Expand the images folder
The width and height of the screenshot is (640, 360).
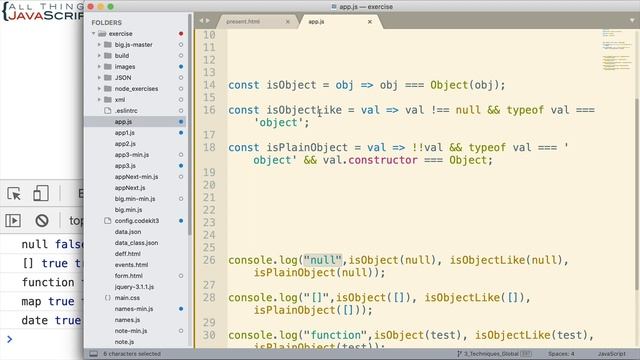[x=99, y=67]
